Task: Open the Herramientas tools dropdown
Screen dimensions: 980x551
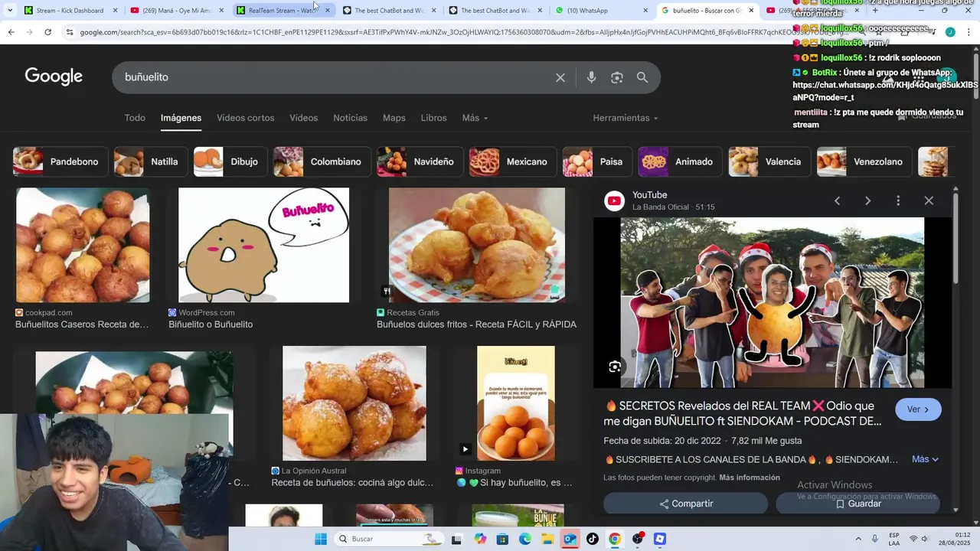Action: click(x=626, y=118)
